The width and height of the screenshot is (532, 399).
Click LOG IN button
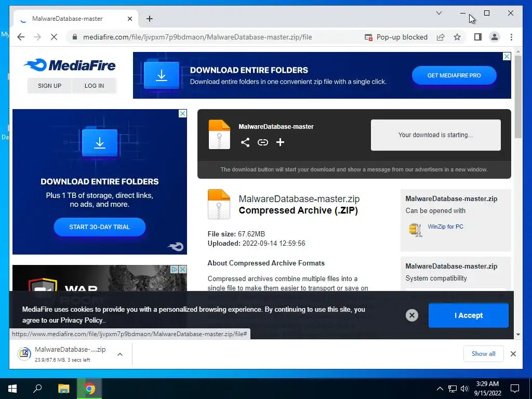[x=94, y=86]
